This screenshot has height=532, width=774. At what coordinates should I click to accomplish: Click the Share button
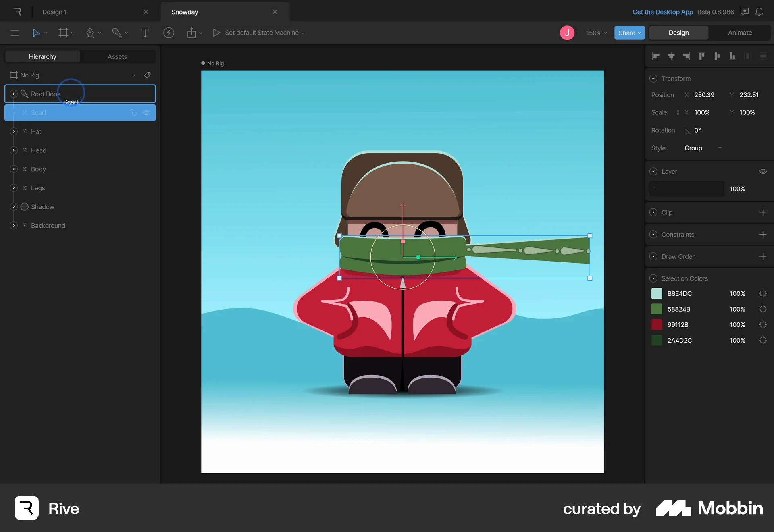(x=629, y=33)
